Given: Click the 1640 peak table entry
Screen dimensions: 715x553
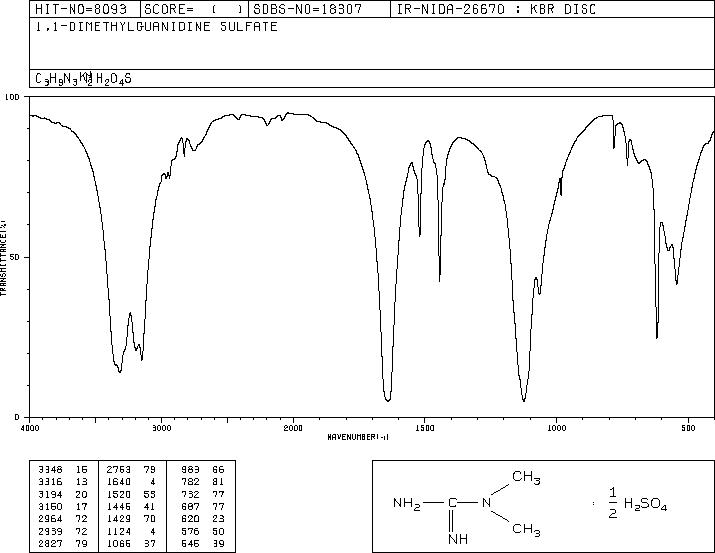Looking at the screenshot, I should 131,482.
